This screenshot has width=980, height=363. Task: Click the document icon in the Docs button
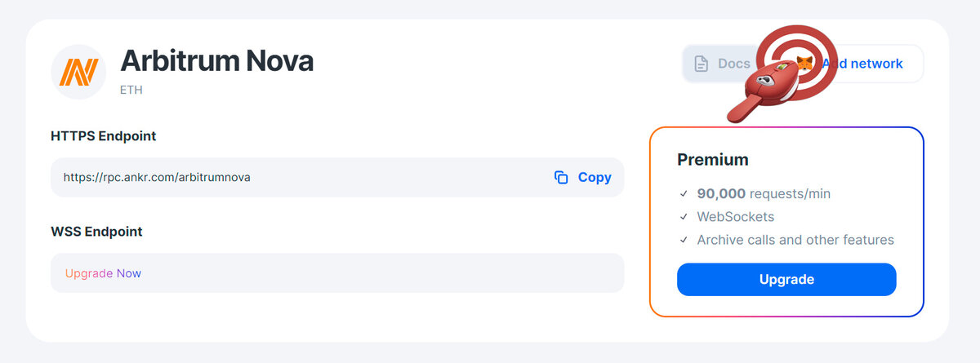[701, 64]
